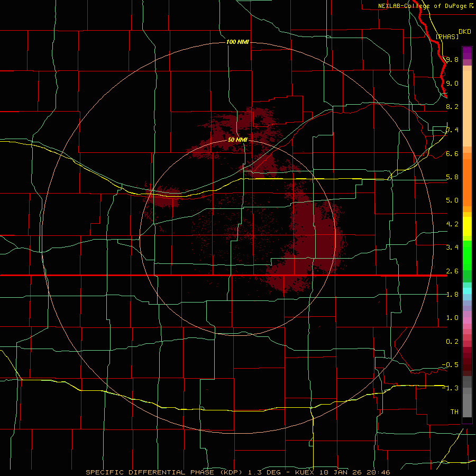Click the (KDP) abbreviation in the caption

(231, 472)
